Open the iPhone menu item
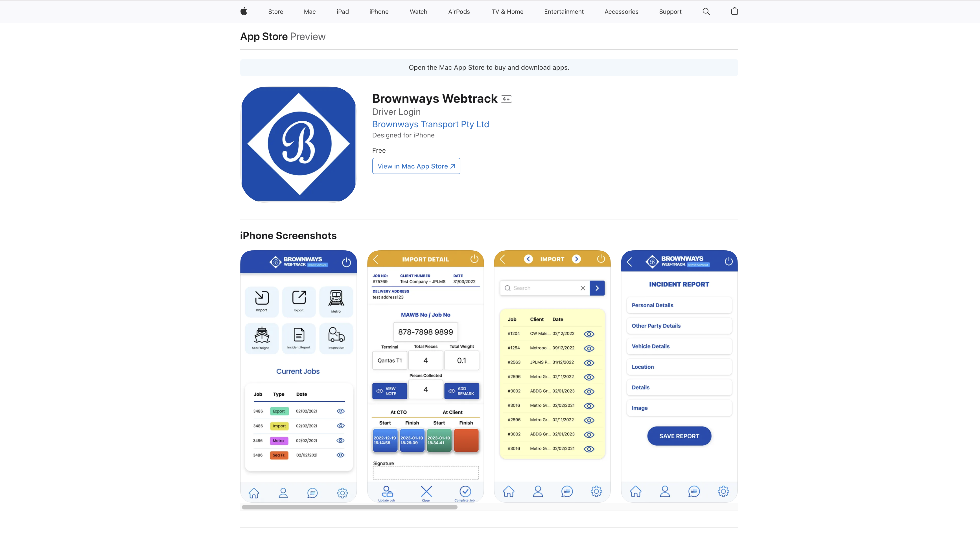 tap(379, 11)
